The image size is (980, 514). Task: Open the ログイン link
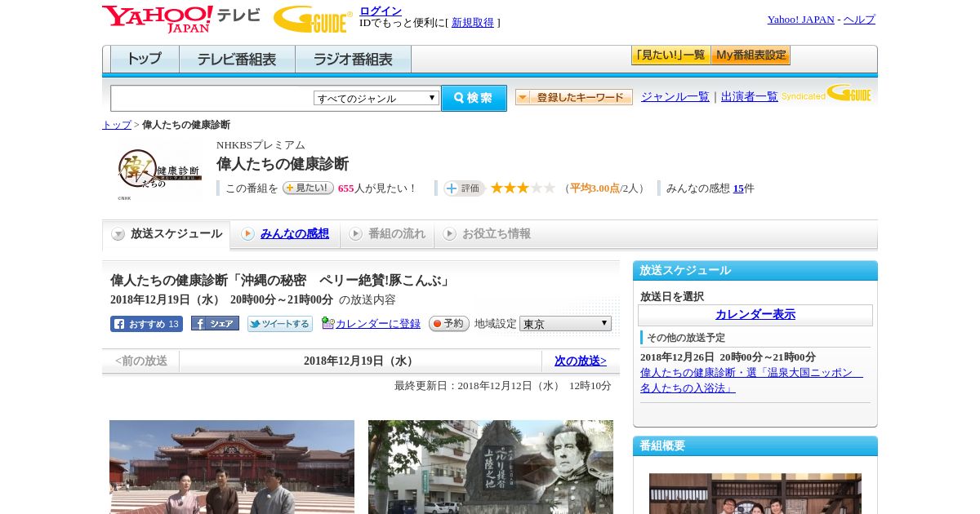point(381,11)
